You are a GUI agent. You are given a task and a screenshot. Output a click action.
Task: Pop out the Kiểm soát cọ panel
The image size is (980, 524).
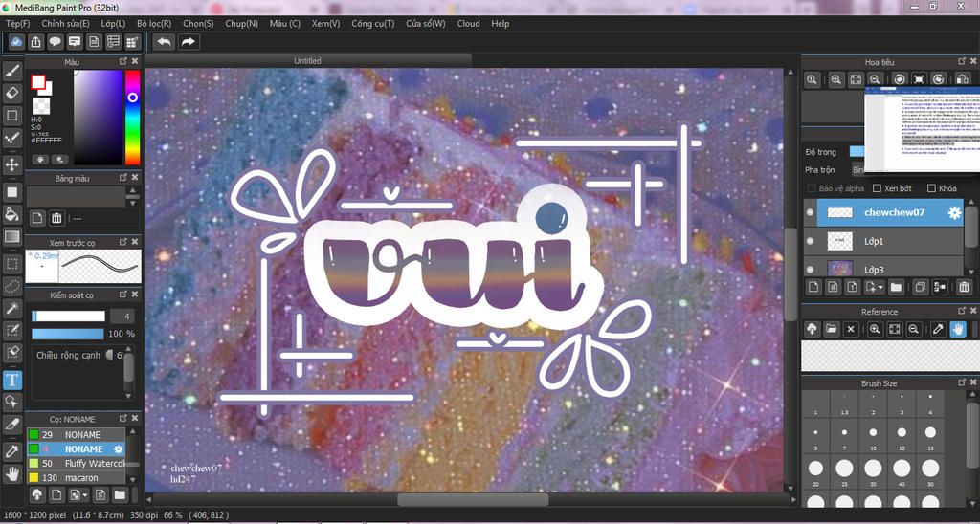pos(123,295)
